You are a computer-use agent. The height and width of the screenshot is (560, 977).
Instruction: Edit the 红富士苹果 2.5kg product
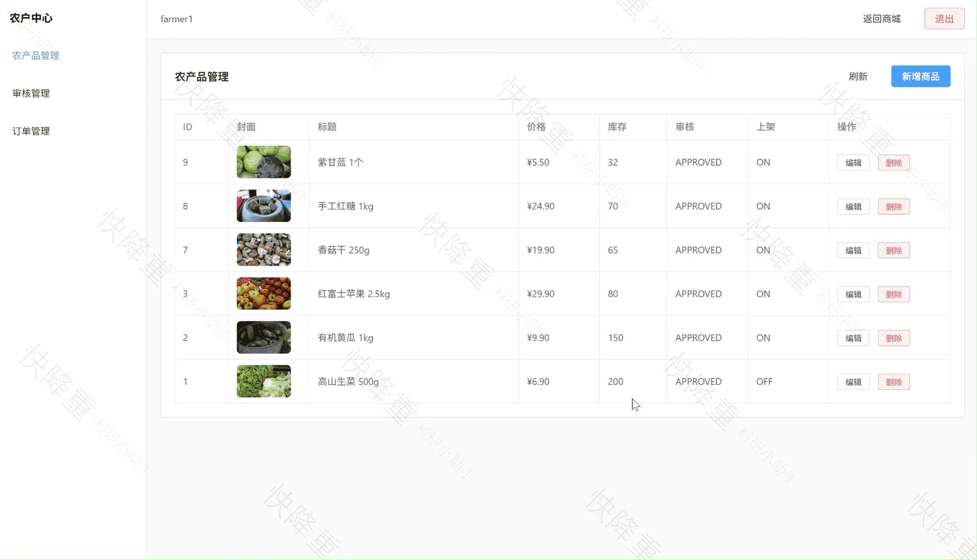pyautogui.click(x=853, y=294)
